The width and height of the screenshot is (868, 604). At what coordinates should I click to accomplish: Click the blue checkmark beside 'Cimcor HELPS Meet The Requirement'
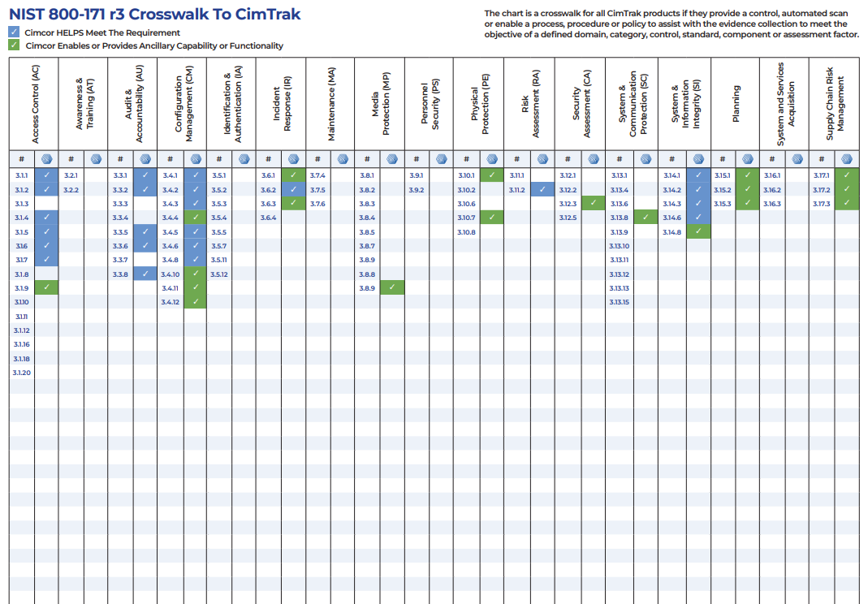15,32
